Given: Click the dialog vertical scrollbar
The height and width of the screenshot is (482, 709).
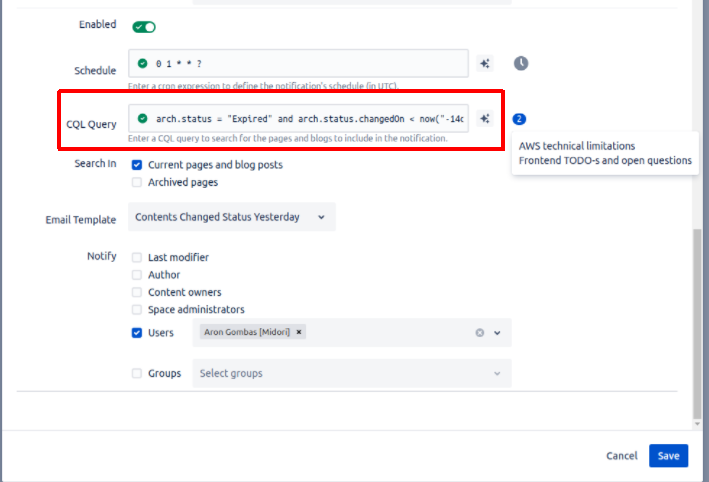Looking at the screenshot, I should 697,324.
